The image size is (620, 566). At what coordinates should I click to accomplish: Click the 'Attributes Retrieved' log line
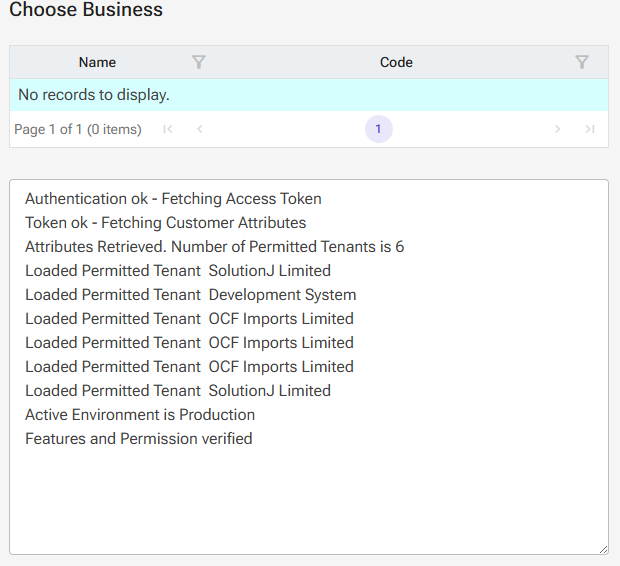[x=214, y=247]
